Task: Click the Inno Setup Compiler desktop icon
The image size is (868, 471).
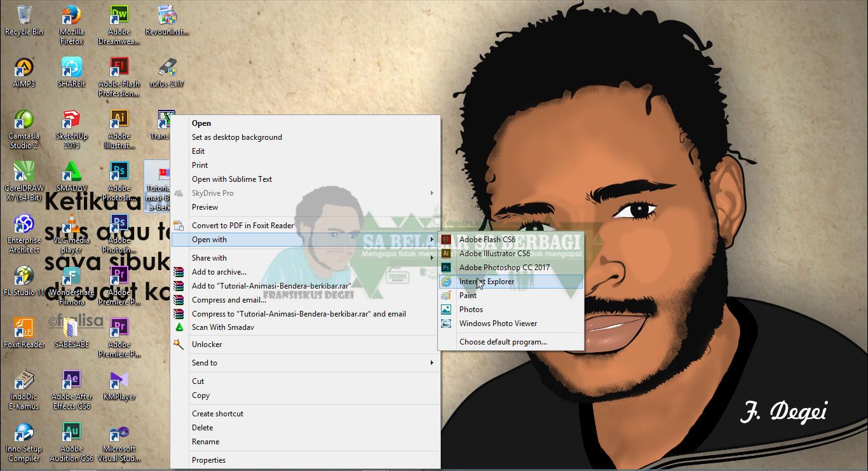Action: point(24,442)
